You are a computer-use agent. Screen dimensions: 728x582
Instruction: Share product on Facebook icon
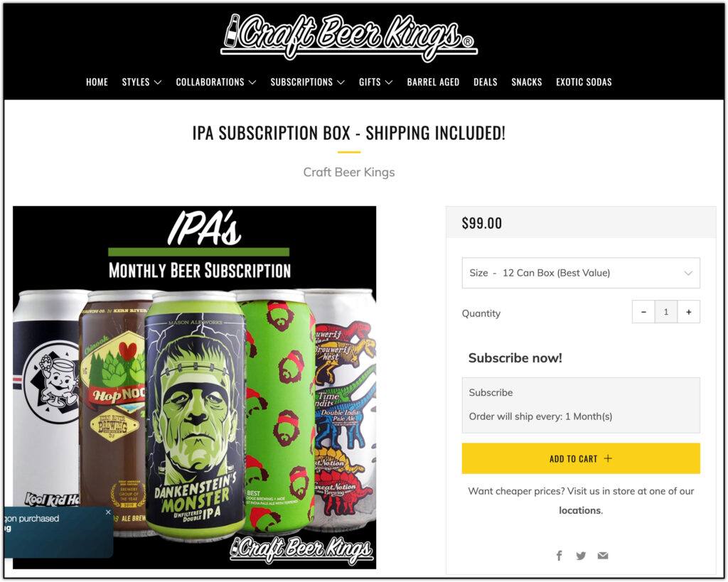tap(559, 556)
